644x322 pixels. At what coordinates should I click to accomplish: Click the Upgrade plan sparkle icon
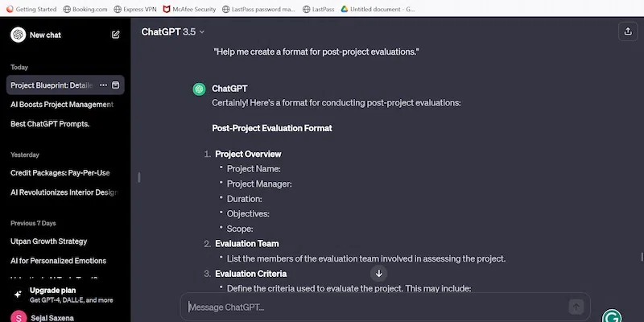coord(18,295)
